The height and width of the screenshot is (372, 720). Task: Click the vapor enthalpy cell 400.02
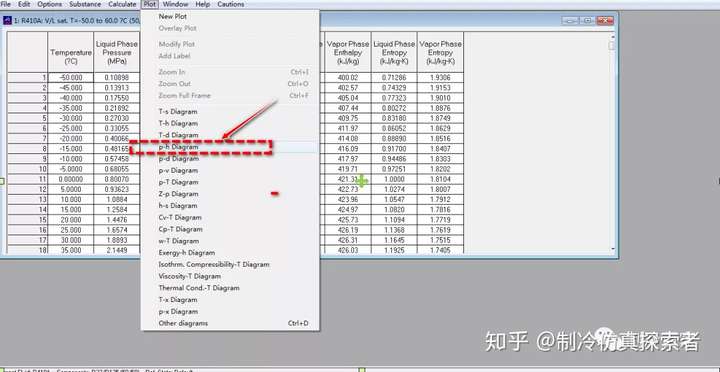(348, 78)
